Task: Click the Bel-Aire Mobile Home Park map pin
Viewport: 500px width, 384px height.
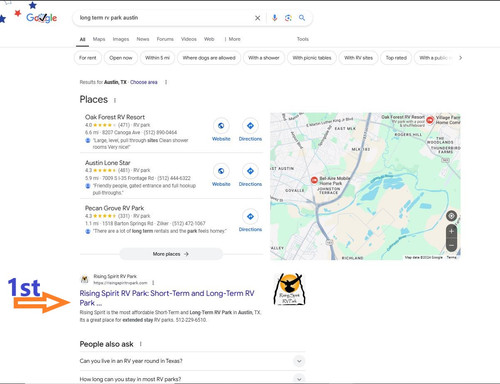Action: pos(314,180)
